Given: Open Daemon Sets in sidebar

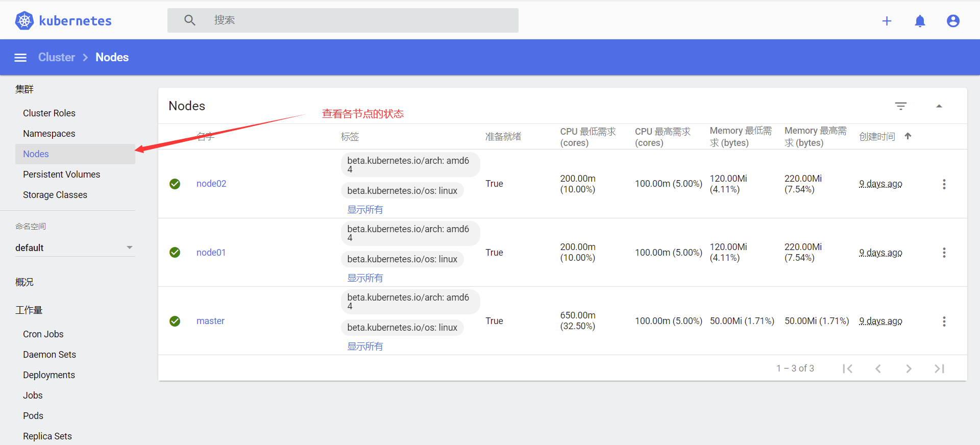Looking at the screenshot, I should click(x=50, y=355).
